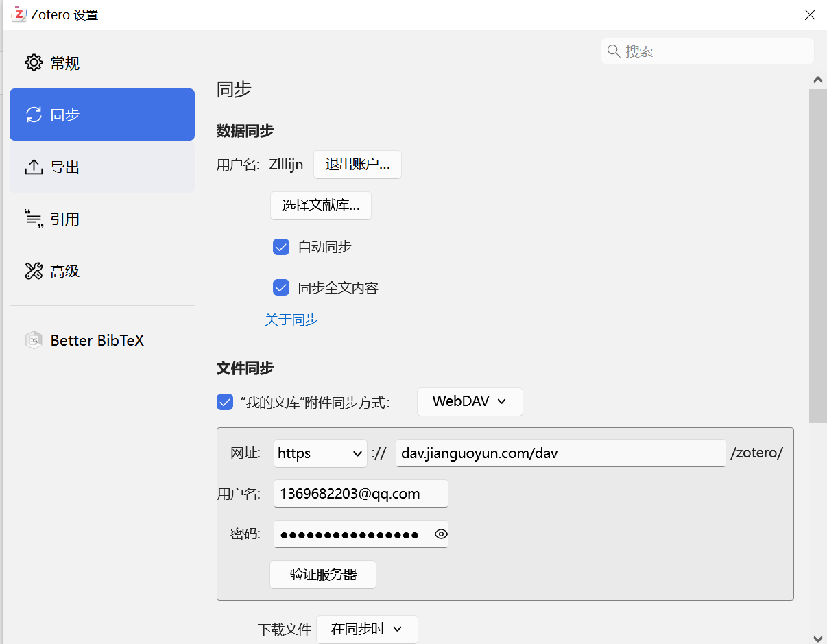Open the 高级 pane label
The width and height of the screenshot is (827, 644).
pos(65,271)
